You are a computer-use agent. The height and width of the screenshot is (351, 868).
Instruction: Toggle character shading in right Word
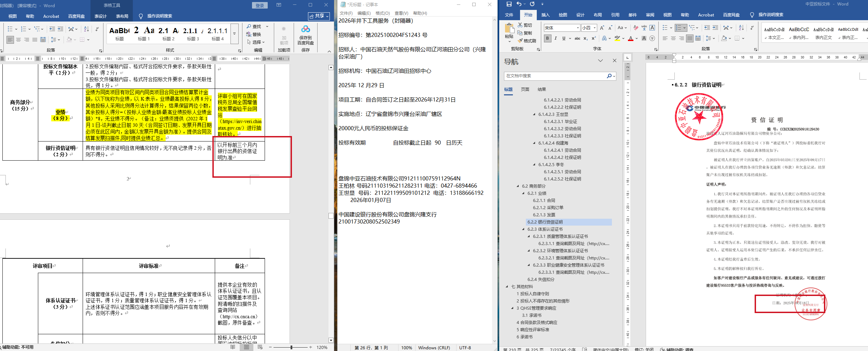tap(644, 38)
